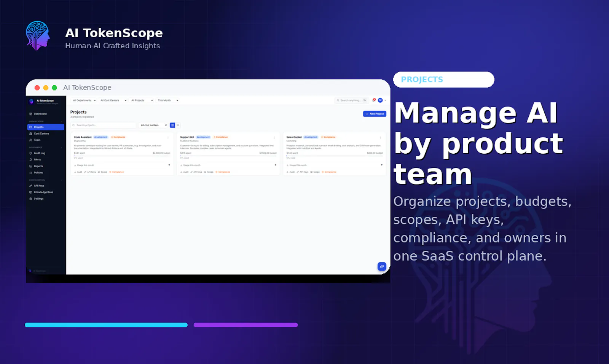Click development tag on Support Bot
The image size is (609, 364).
[203, 137]
